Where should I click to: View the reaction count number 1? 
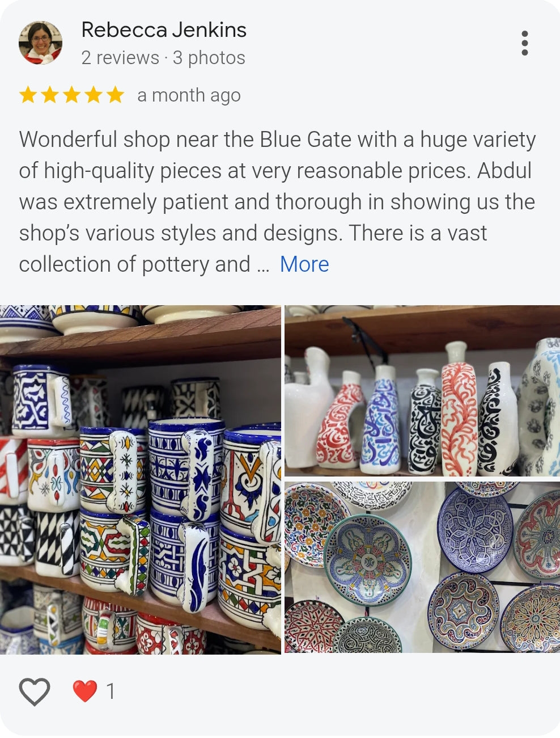point(111,691)
